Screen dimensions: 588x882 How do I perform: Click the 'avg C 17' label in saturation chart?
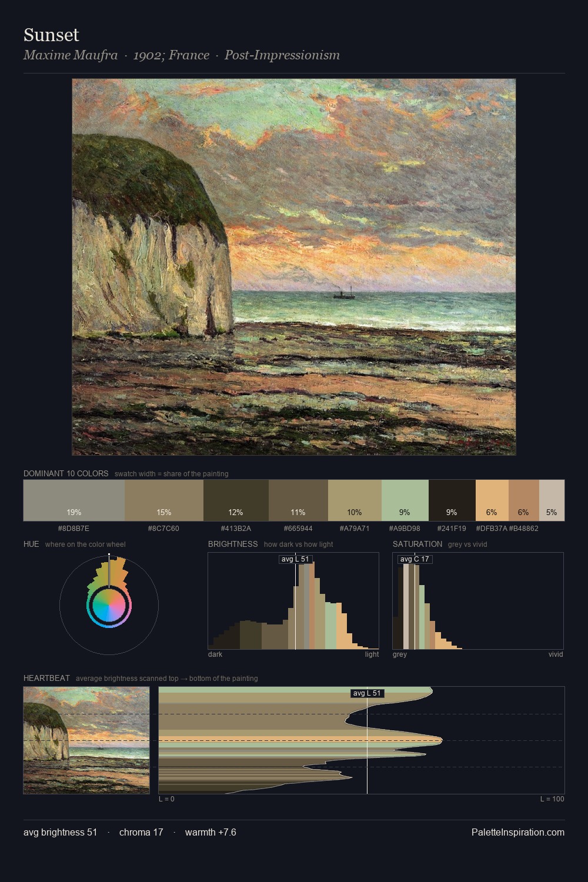[x=415, y=559]
